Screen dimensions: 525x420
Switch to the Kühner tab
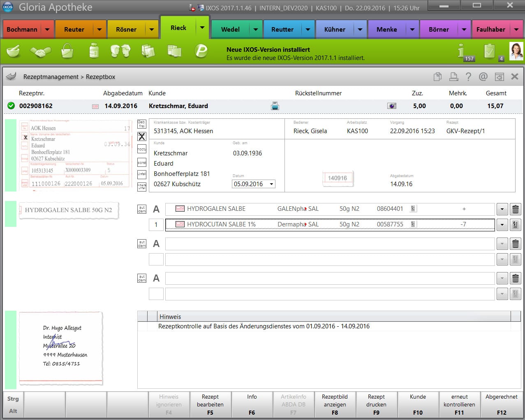tap(335, 30)
